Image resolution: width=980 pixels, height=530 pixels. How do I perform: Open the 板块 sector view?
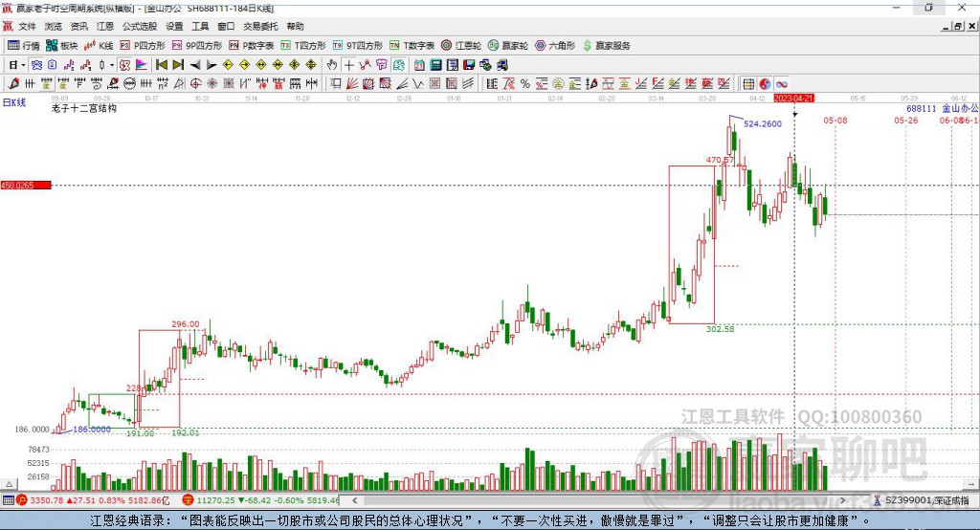point(62,46)
